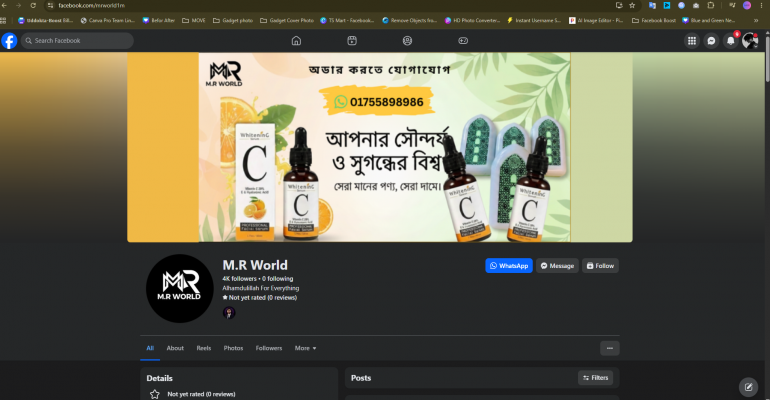
Task: Open the notifications bell
Action: point(731,41)
